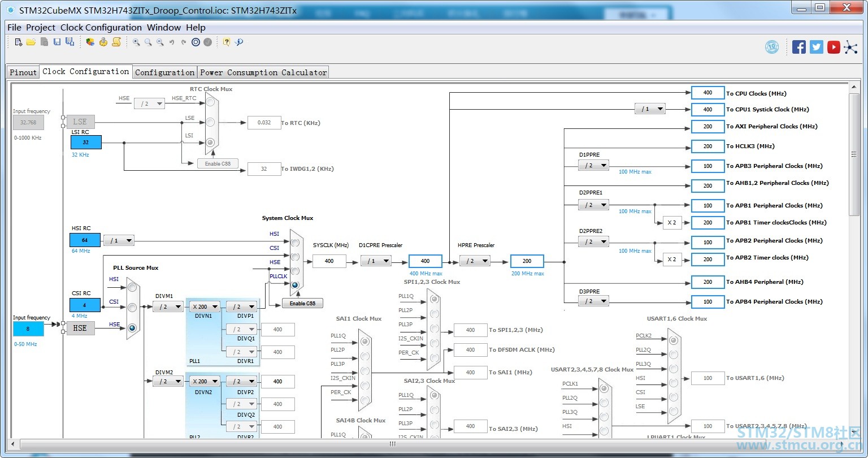Open the Window menu
The image size is (868, 458).
(164, 27)
